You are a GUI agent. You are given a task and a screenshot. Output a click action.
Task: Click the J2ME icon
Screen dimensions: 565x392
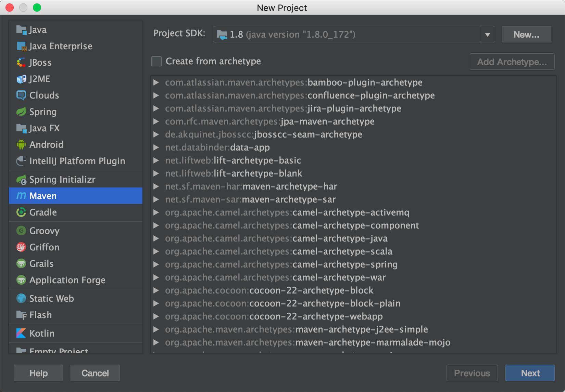click(21, 79)
